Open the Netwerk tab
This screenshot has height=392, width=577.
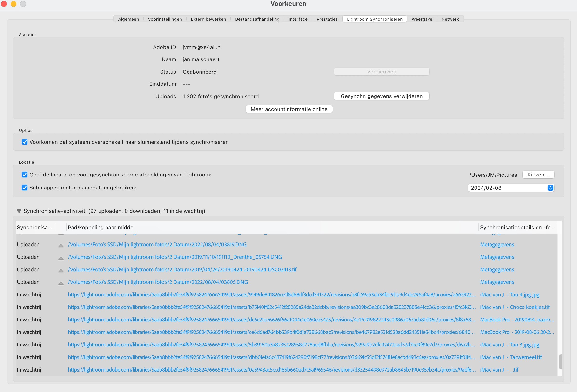pyautogui.click(x=450, y=19)
